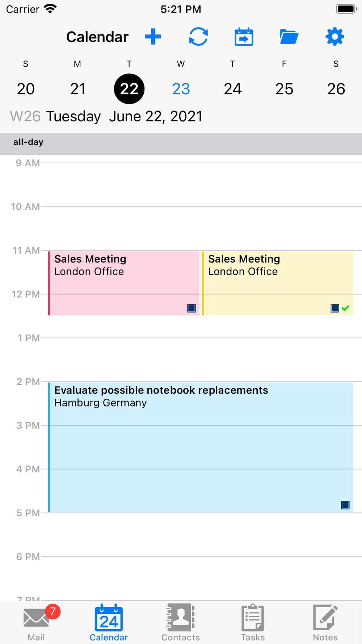Screen dimensions: 362x644
Task: Click square marker on pink Sales Meeting
Action: click(x=191, y=308)
